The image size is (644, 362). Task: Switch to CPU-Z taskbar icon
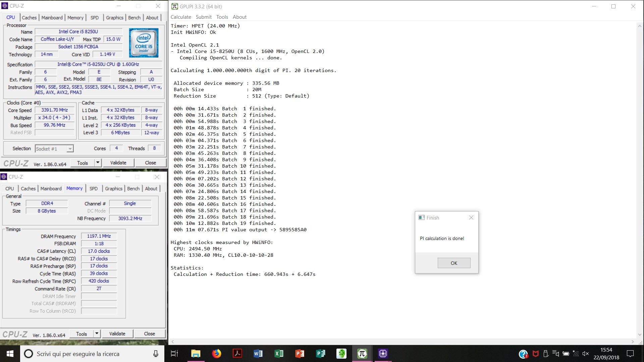click(x=383, y=354)
